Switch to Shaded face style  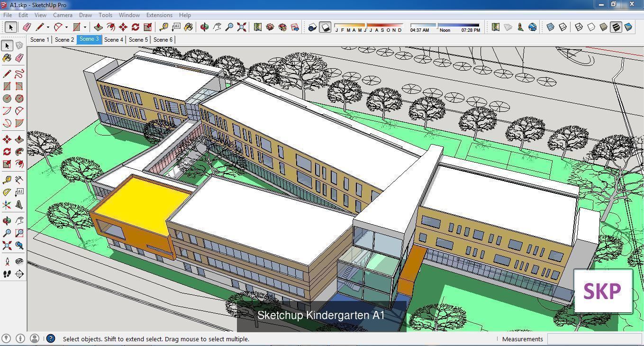point(603,27)
